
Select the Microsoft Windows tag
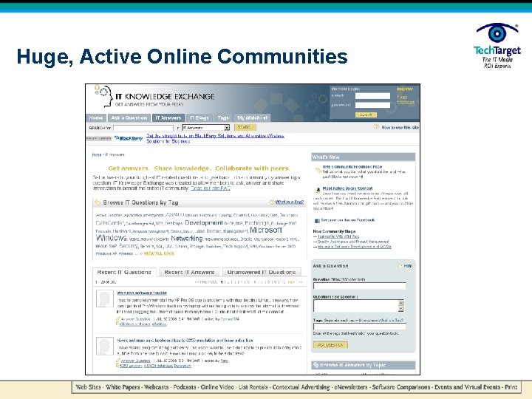188,233
